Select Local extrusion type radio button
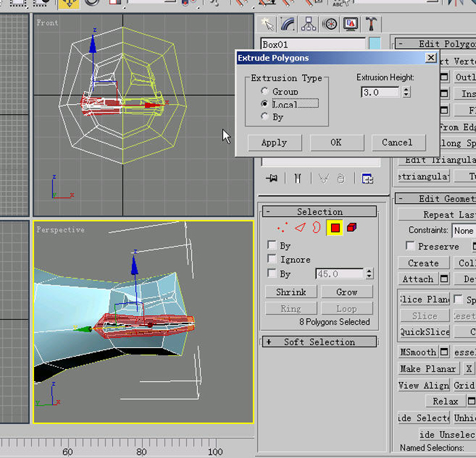 pyautogui.click(x=265, y=104)
